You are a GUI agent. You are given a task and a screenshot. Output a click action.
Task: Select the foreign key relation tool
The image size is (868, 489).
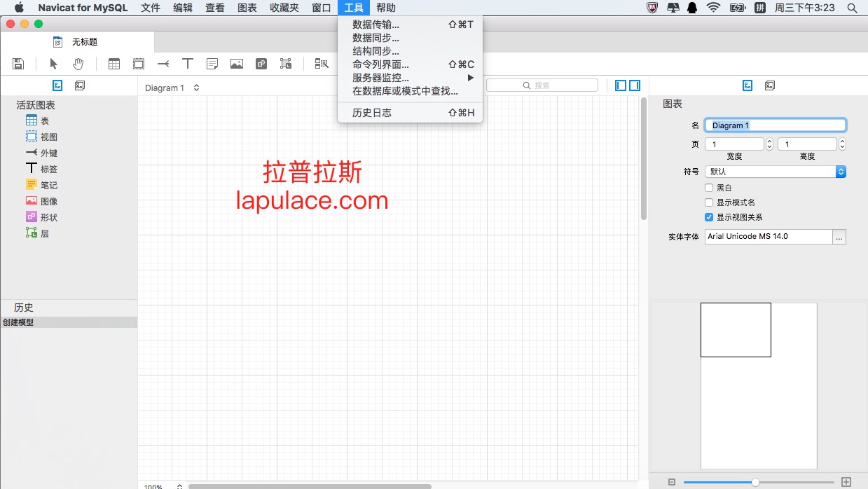pyautogui.click(x=163, y=64)
